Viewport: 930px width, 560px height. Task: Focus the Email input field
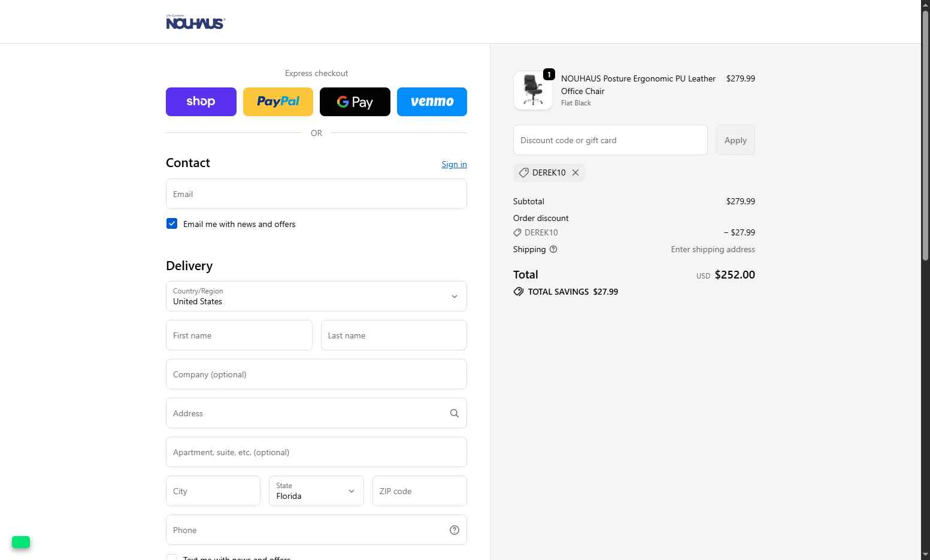coord(316,194)
